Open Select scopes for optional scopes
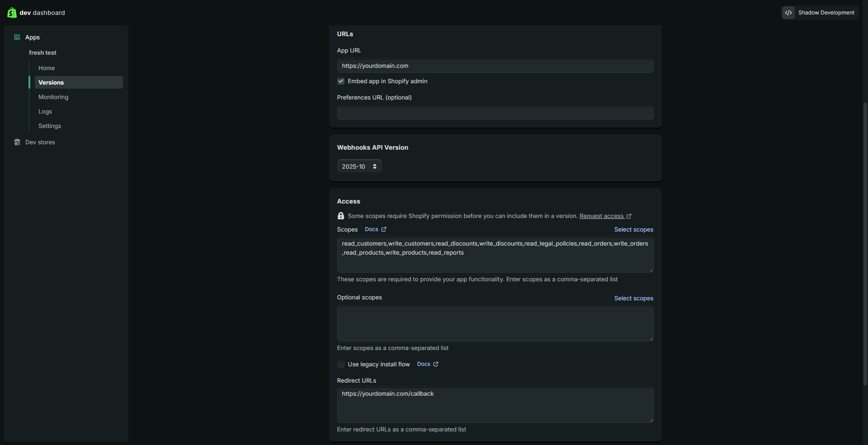 click(633, 298)
